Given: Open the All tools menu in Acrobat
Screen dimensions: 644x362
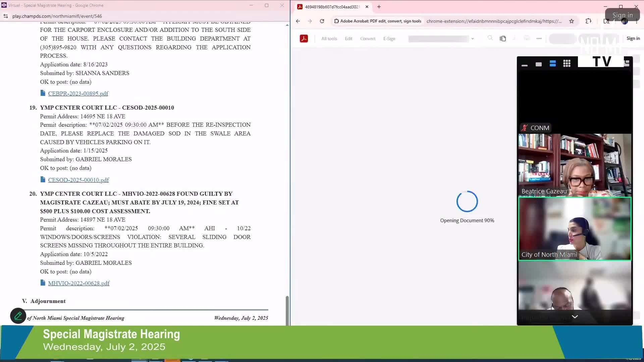Looking at the screenshot, I should (329, 39).
